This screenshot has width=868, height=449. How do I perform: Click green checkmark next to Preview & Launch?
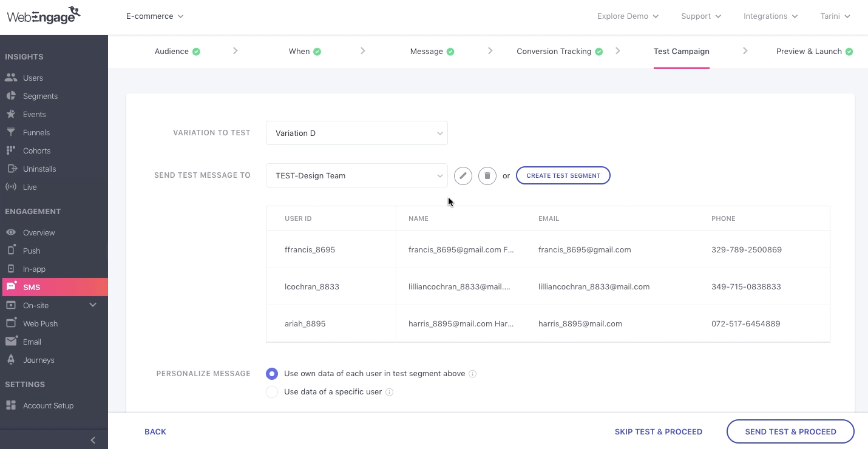(849, 52)
